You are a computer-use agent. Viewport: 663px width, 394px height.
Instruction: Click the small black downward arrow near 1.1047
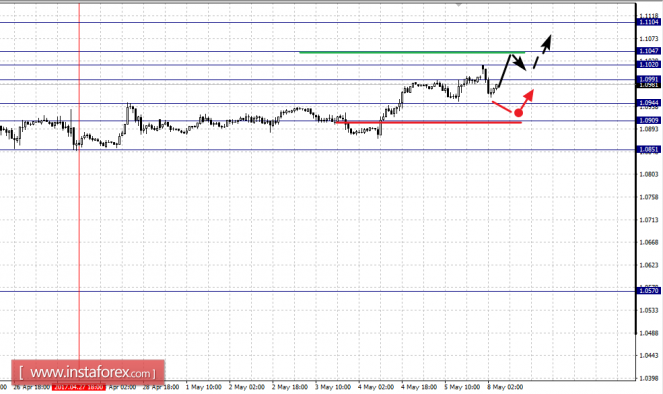pos(519,63)
